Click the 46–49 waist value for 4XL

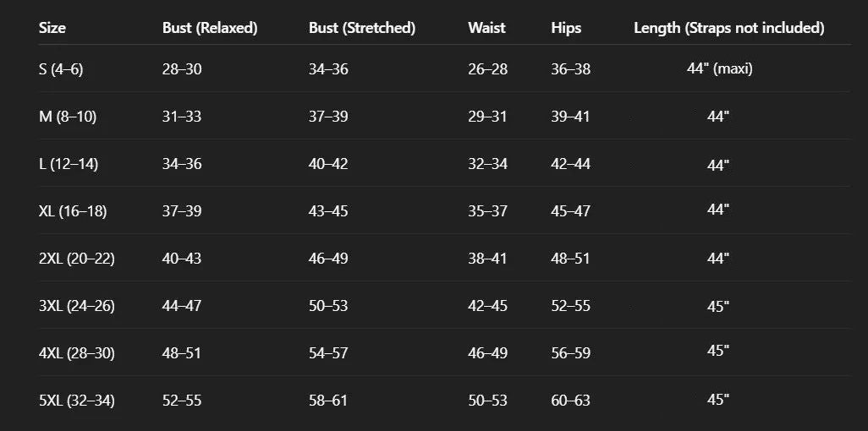pos(487,353)
